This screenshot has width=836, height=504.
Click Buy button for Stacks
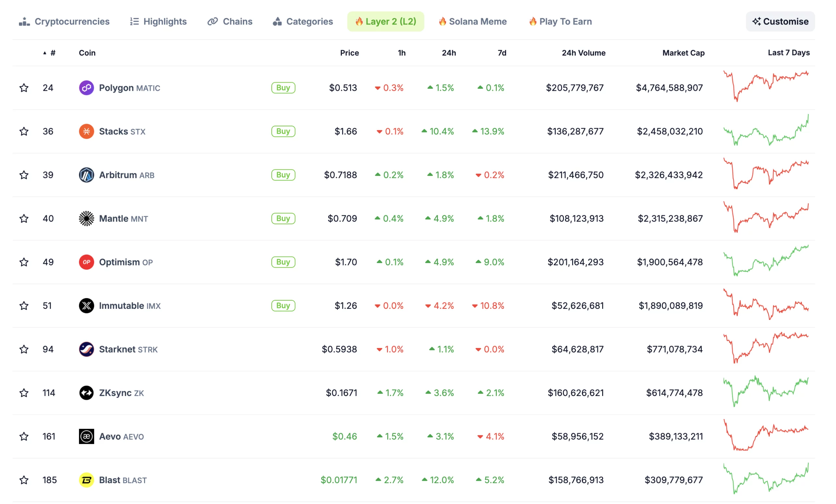pyautogui.click(x=283, y=131)
